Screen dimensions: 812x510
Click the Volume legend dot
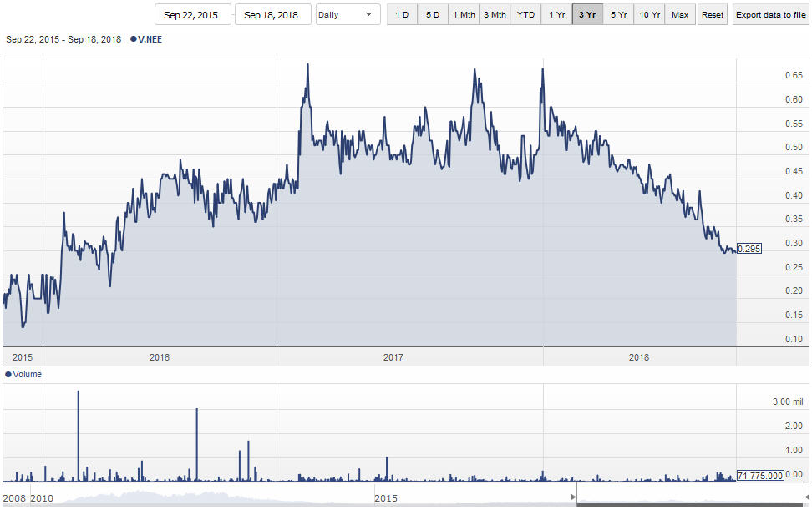(x=8, y=375)
